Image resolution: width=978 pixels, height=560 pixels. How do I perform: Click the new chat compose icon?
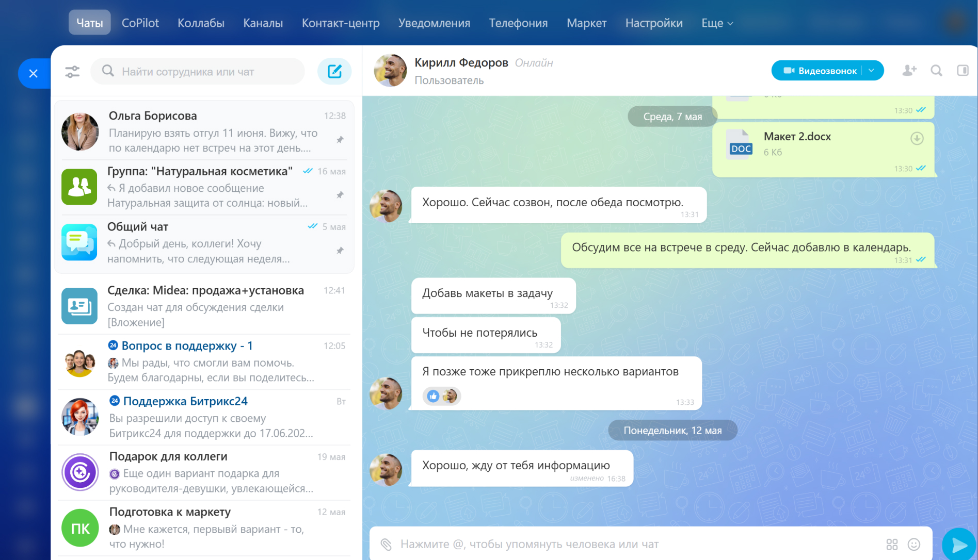pos(334,71)
